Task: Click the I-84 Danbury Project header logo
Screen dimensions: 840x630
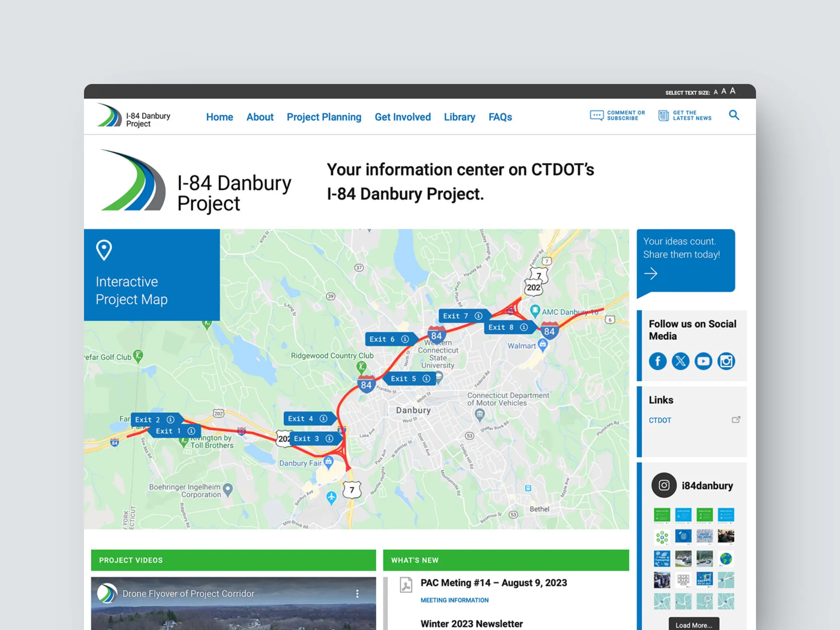Action: click(133, 116)
